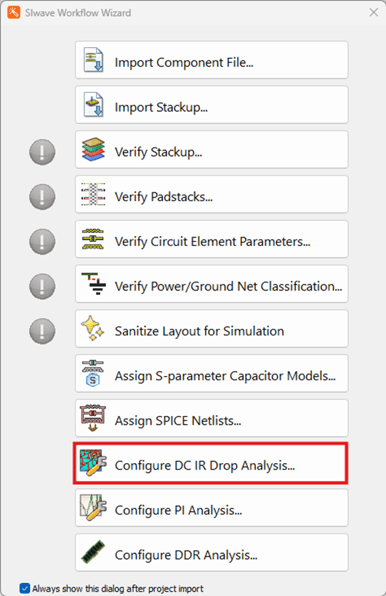Click indicator next to Verify Circuit Element Parameters
The width and height of the screenshot is (386, 596).
pyautogui.click(x=42, y=241)
